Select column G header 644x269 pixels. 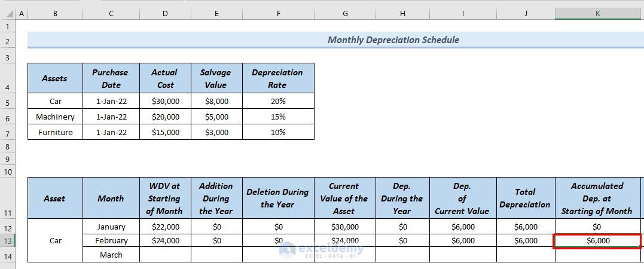[343, 13]
